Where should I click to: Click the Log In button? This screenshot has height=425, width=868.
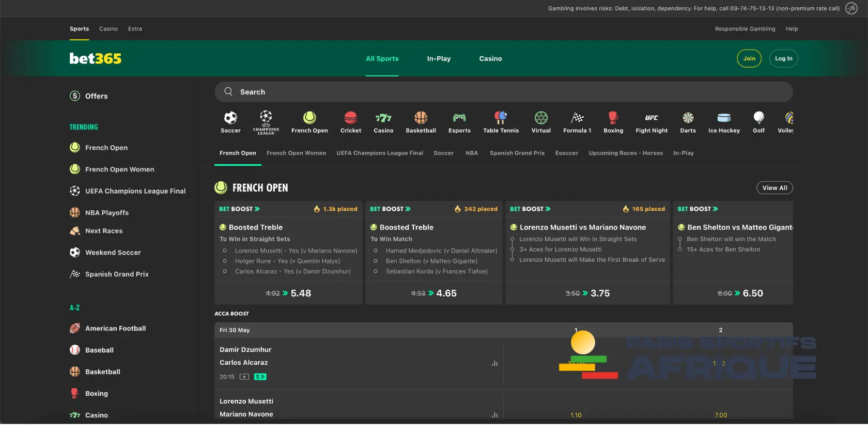tap(783, 58)
